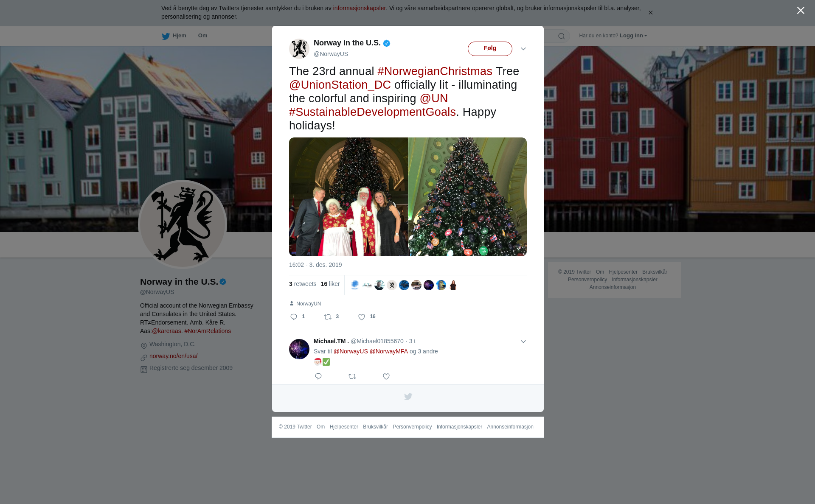Click the Twitter bird icon at the bottom of the overlay
The image size is (815, 504).
click(x=408, y=397)
